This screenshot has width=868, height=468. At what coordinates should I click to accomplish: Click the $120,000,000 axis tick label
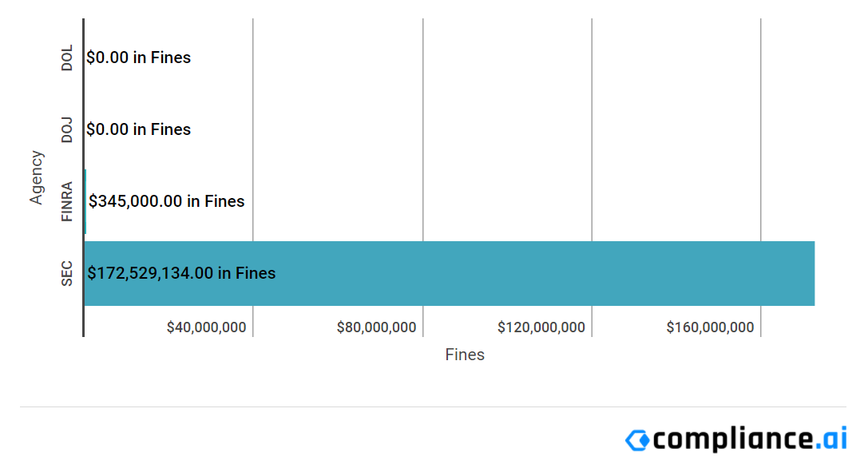tap(541, 327)
